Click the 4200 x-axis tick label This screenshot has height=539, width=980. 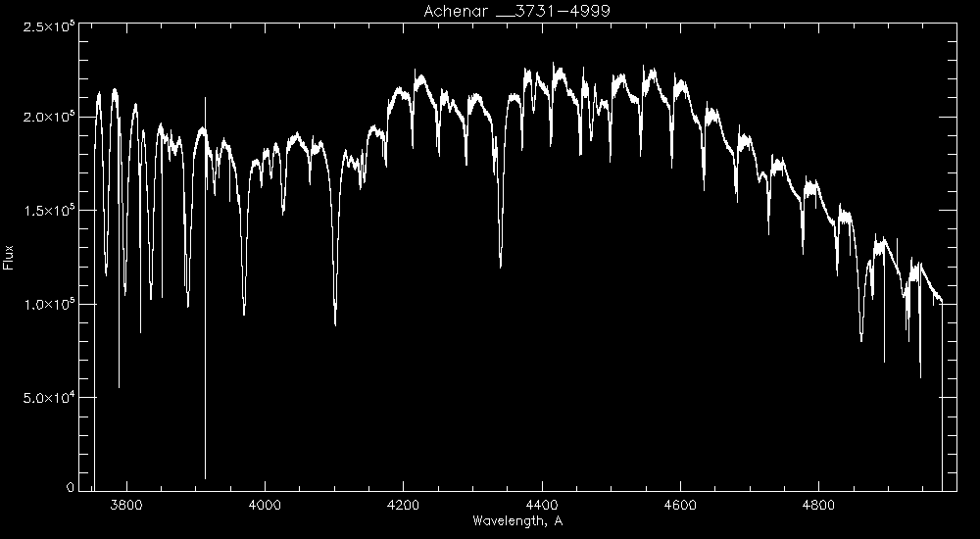[x=403, y=505]
